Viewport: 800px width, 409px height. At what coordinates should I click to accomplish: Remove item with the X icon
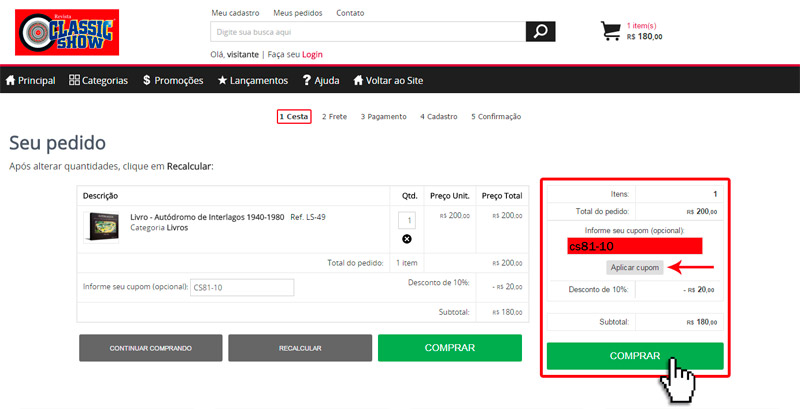[x=407, y=239]
